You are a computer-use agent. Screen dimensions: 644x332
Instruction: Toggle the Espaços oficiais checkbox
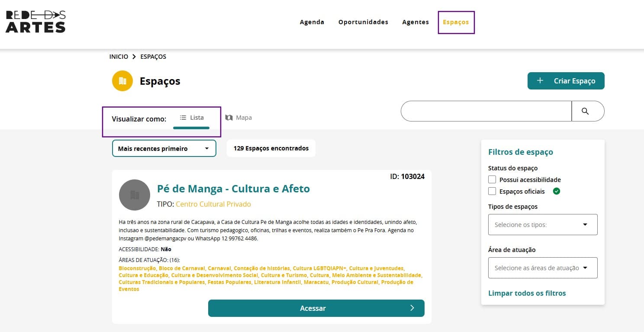(492, 191)
